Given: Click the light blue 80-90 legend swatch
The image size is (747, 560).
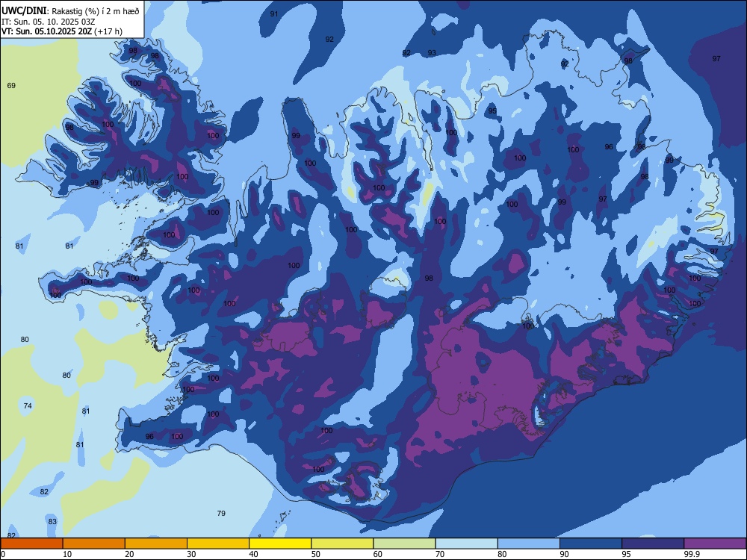Looking at the screenshot, I should [528, 544].
